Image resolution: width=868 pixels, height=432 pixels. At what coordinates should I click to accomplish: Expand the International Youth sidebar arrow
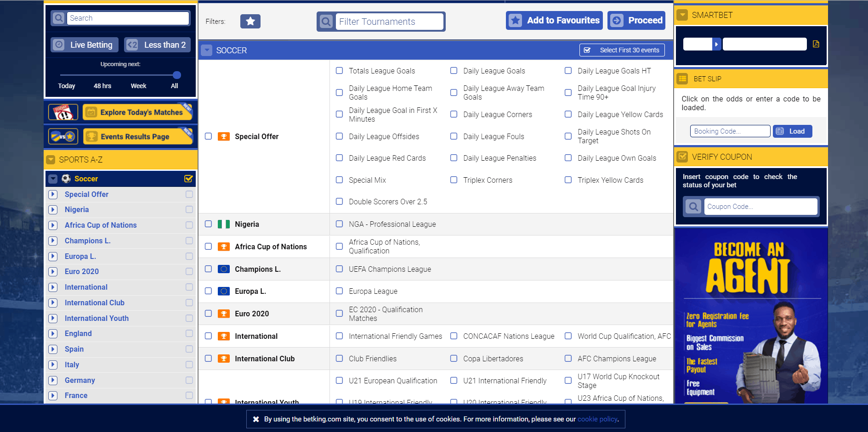coord(53,318)
